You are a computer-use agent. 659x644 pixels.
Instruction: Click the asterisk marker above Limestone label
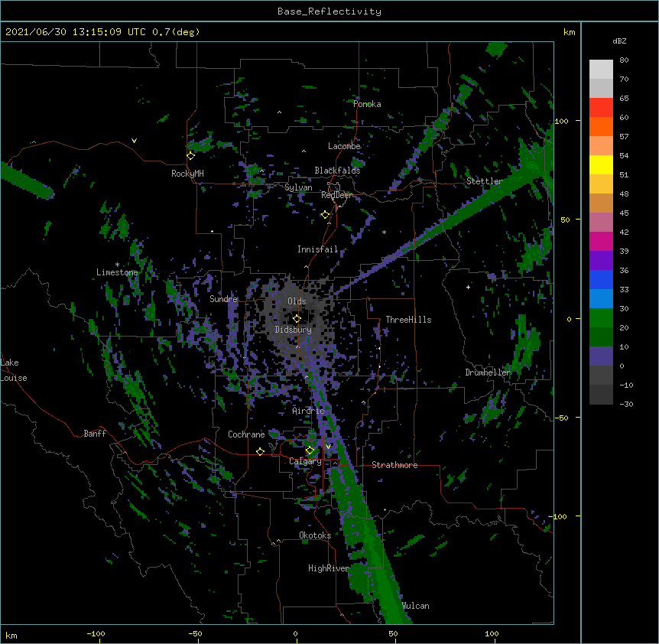point(117,265)
